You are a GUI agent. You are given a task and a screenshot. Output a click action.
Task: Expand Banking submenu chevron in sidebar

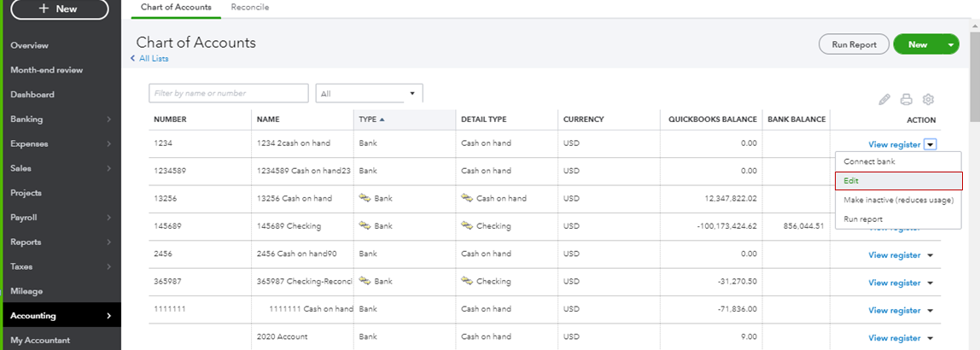point(108,120)
